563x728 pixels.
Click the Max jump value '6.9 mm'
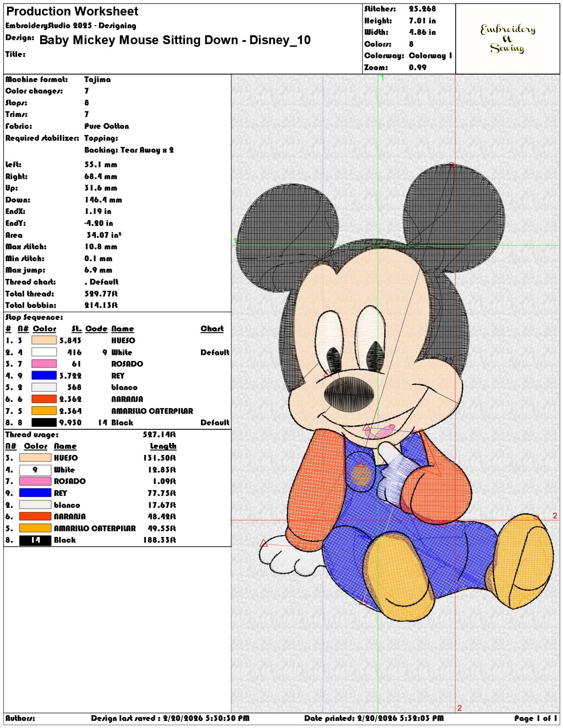click(x=98, y=270)
